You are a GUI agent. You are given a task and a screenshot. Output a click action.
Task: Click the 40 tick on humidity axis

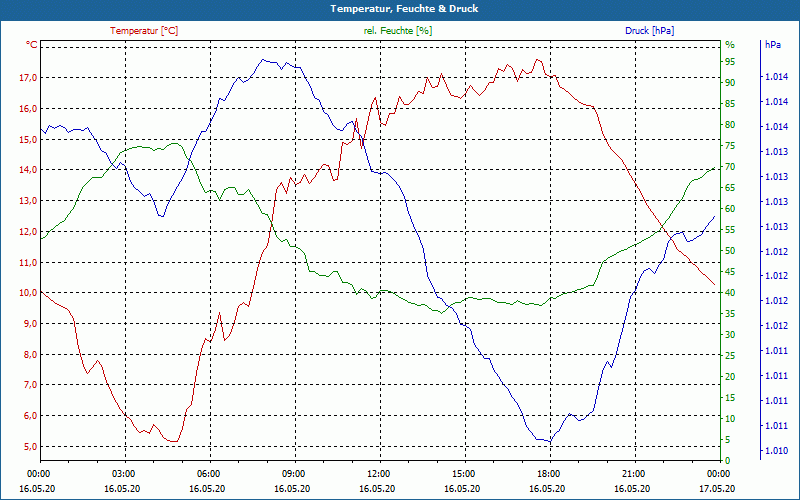click(x=730, y=293)
